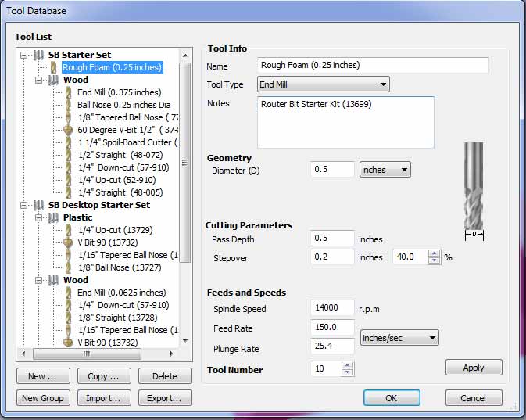The image size is (526, 420).
Task: Click the Pass Depth field
Action: tap(332, 238)
